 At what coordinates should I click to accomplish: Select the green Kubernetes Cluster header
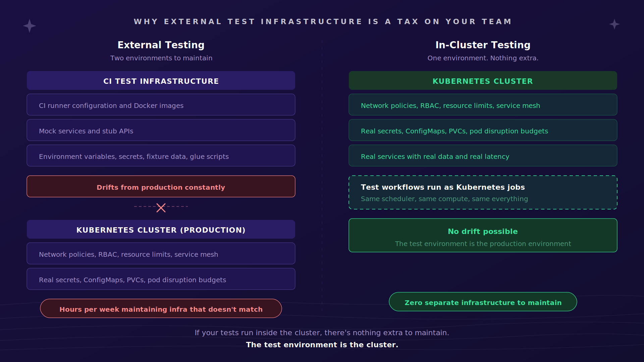[483, 81]
